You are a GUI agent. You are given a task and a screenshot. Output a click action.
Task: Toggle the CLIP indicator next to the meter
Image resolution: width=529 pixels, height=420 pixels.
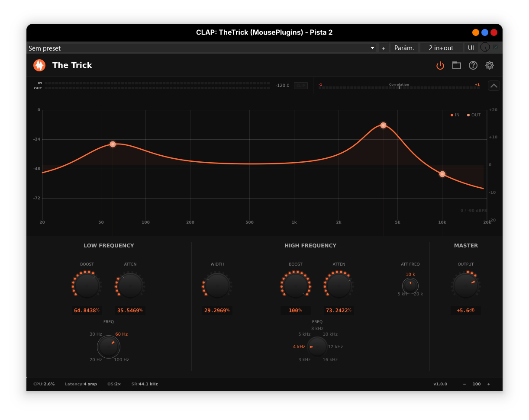click(300, 86)
